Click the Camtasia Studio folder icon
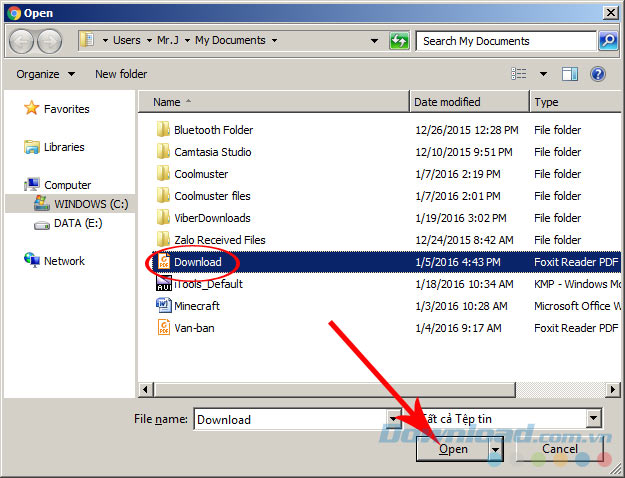 (163, 151)
